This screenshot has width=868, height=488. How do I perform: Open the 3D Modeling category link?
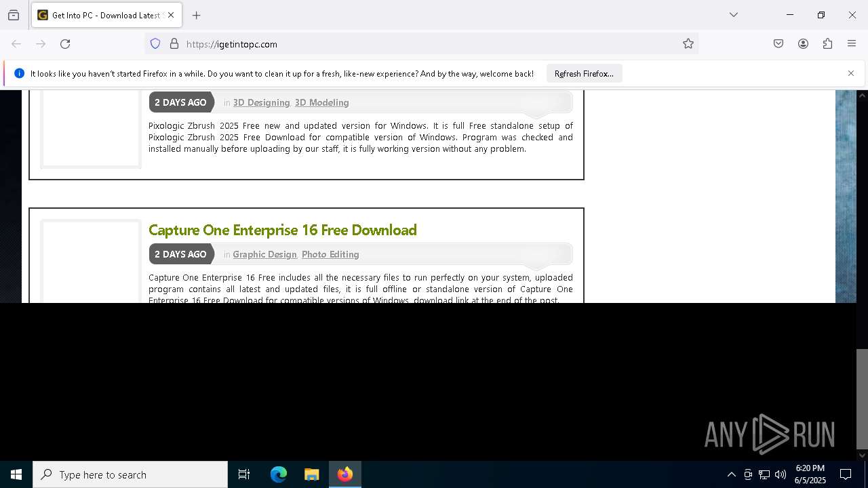[x=321, y=102]
